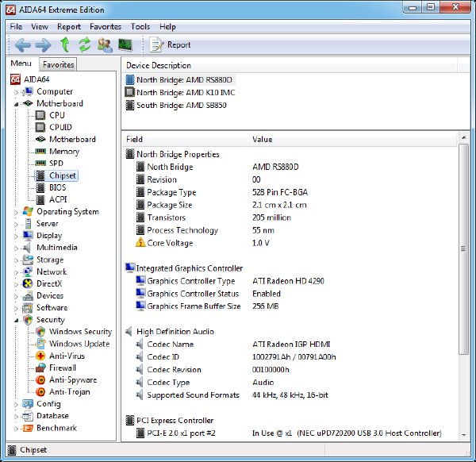Select the Process Technology row

290,230
